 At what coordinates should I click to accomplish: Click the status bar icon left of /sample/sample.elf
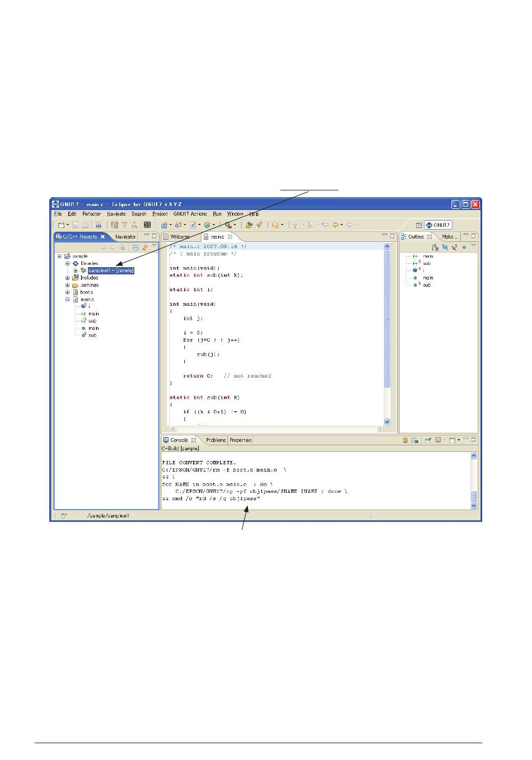(x=64, y=515)
